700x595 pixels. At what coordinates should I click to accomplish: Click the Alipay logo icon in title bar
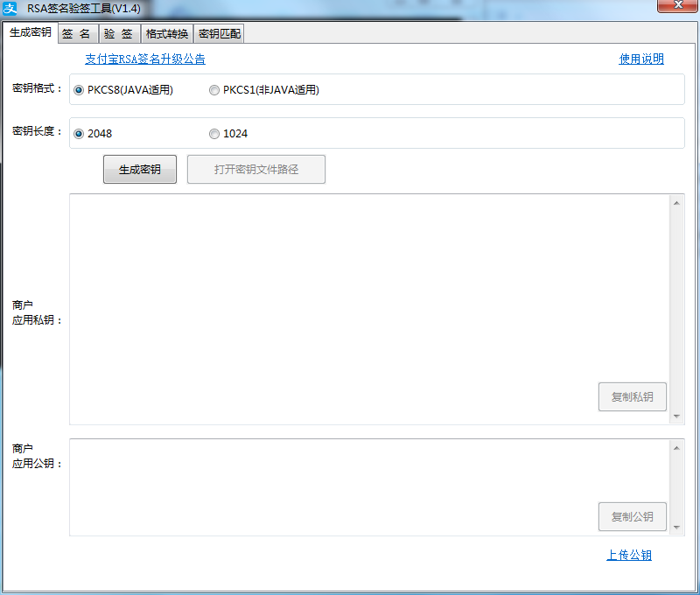(11, 8)
